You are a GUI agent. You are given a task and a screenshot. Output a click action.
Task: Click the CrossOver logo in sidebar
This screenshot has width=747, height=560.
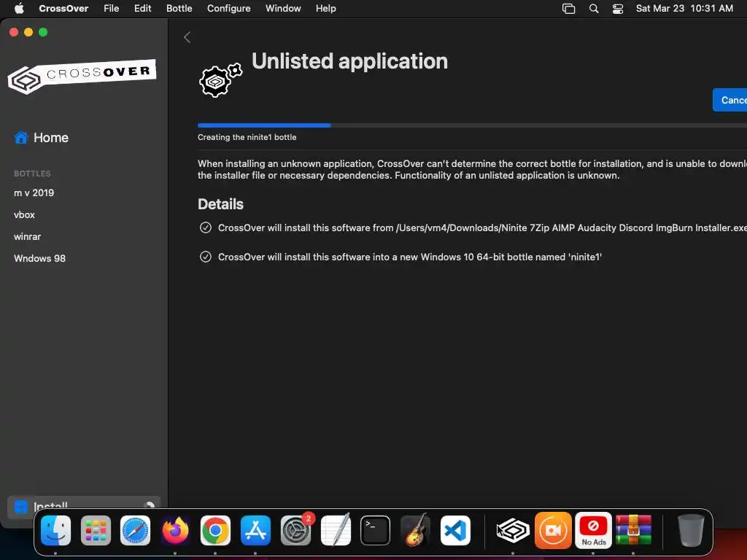coord(82,76)
